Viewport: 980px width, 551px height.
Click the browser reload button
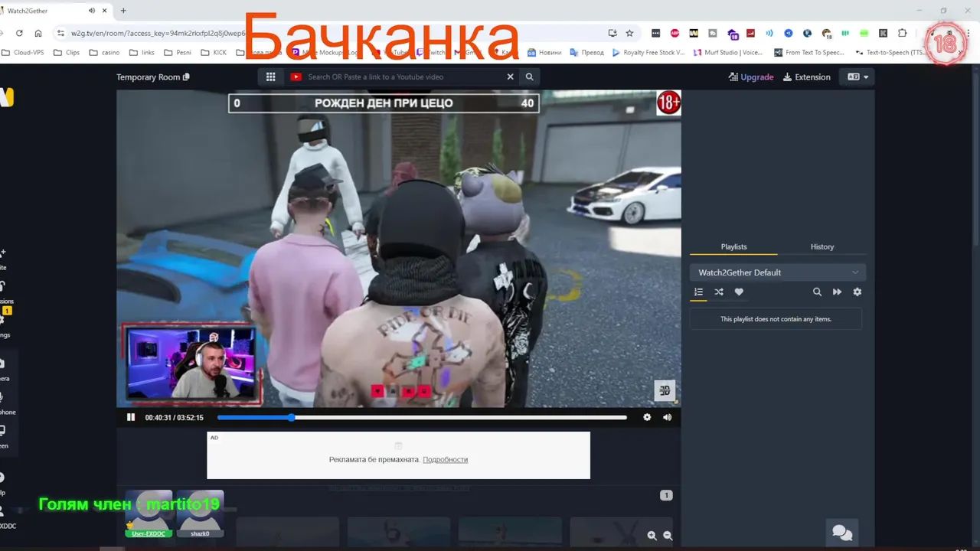tap(19, 33)
